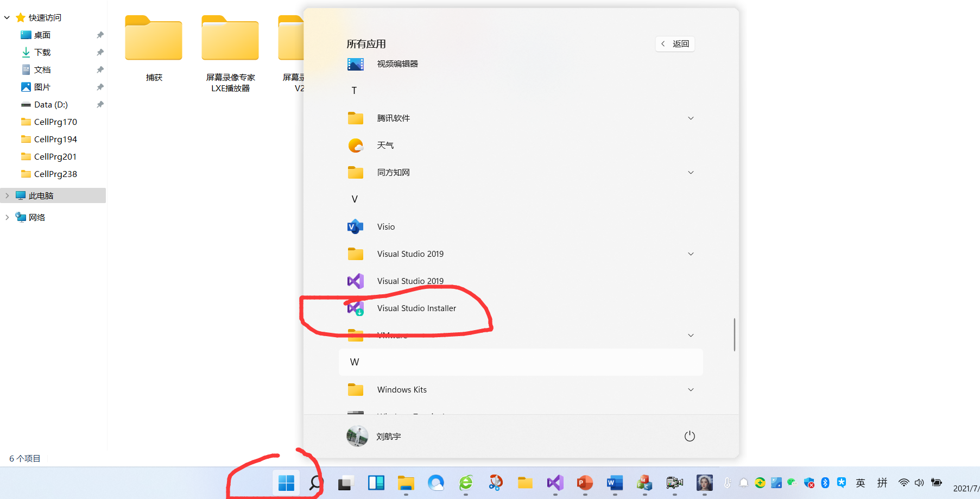Expand the VMware folder chevron
Viewport: 980px width, 499px height.
tap(691, 336)
